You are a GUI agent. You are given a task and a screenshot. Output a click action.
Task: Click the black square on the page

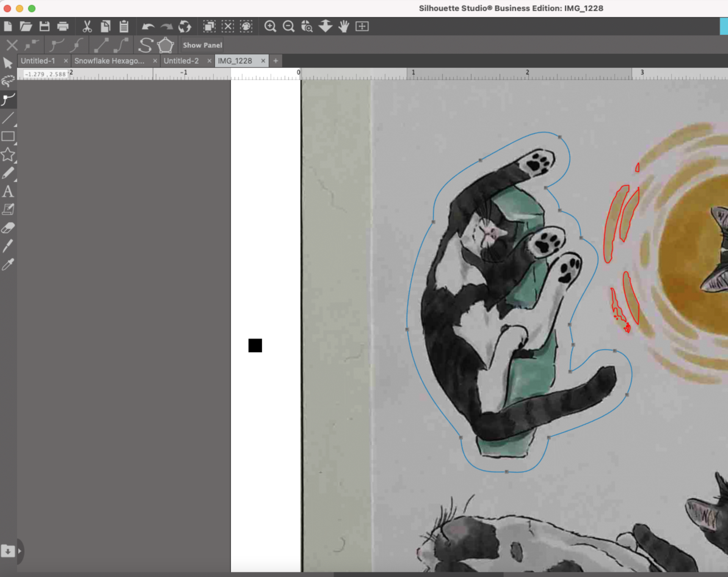click(255, 345)
